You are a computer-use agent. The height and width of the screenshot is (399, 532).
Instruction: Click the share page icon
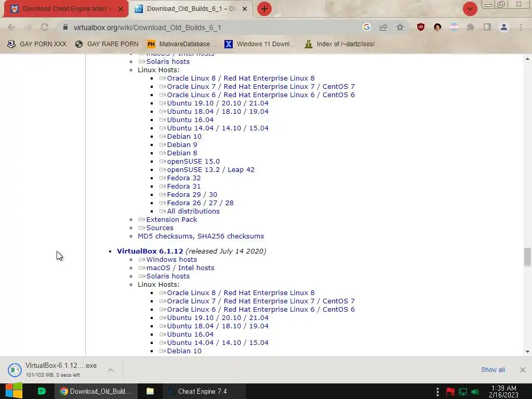point(383,28)
